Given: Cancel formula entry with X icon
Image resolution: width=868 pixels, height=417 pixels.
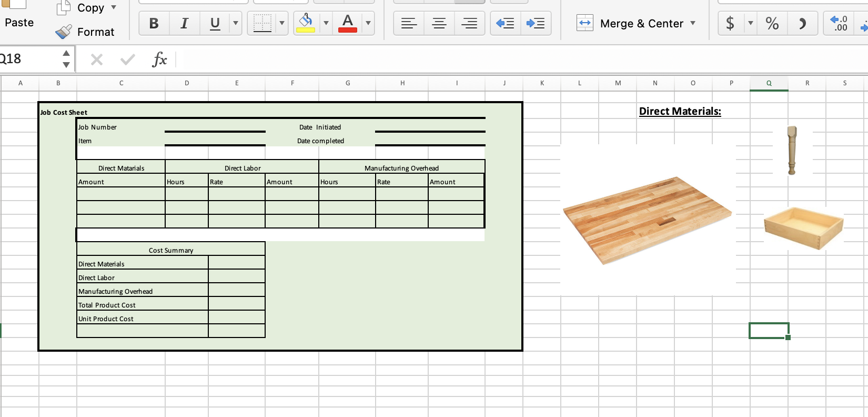Looking at the screenshot, I should 97,59.
